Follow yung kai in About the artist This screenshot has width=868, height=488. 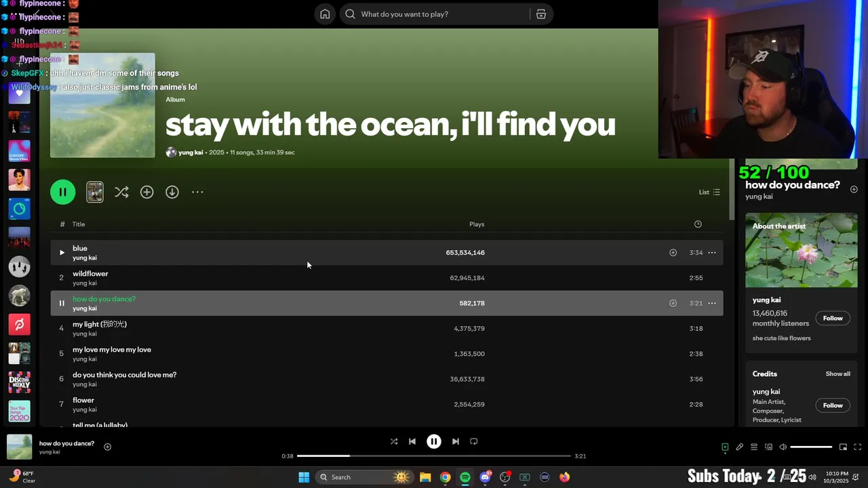pyautogui.click(x=833, y=319)
